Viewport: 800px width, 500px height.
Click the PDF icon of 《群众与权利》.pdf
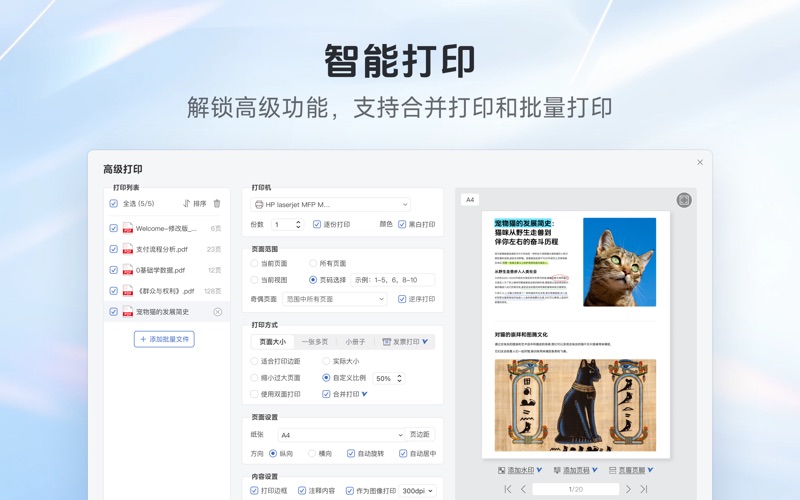click(x=128, y=291)
